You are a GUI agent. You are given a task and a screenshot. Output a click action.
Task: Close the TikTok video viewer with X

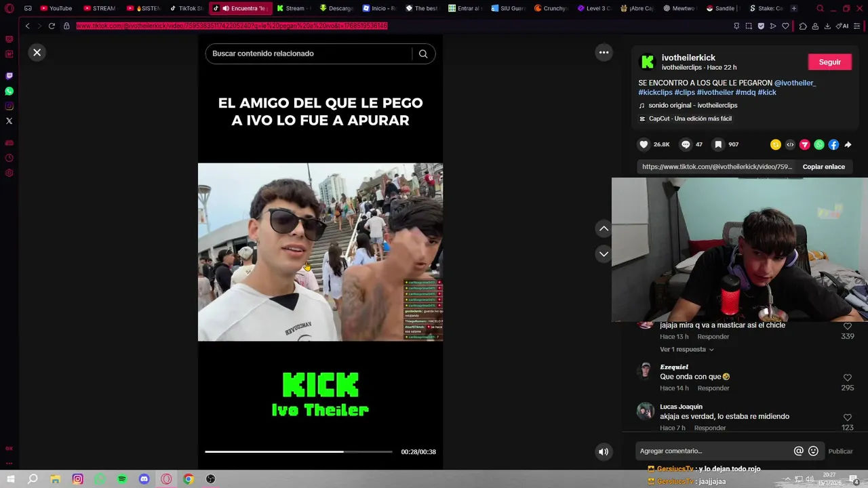click(x=37, y=52)
